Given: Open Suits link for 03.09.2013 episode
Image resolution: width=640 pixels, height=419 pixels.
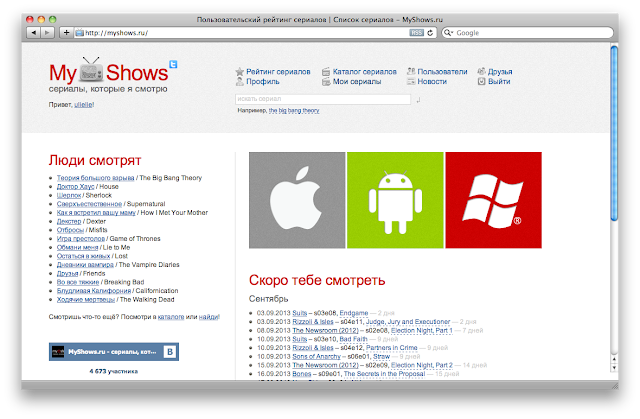Looking at the screenshot, I should 300,313.
